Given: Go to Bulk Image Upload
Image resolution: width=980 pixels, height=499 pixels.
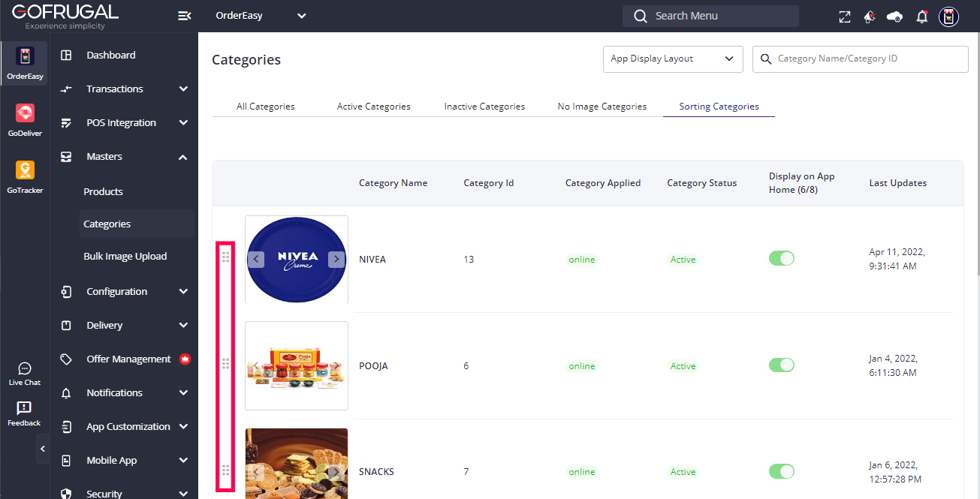Looking at the screenshot, I should pyautogui.click(x=125, y=256).
